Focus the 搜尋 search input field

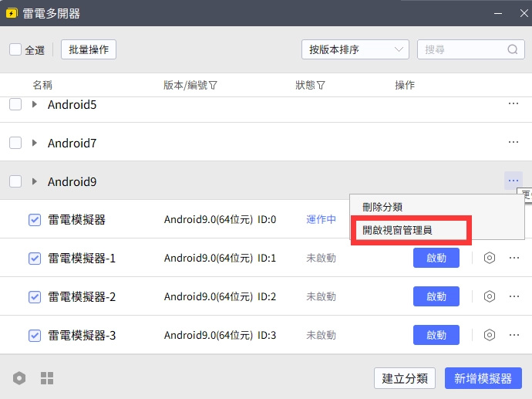click(x=471, y=49)
